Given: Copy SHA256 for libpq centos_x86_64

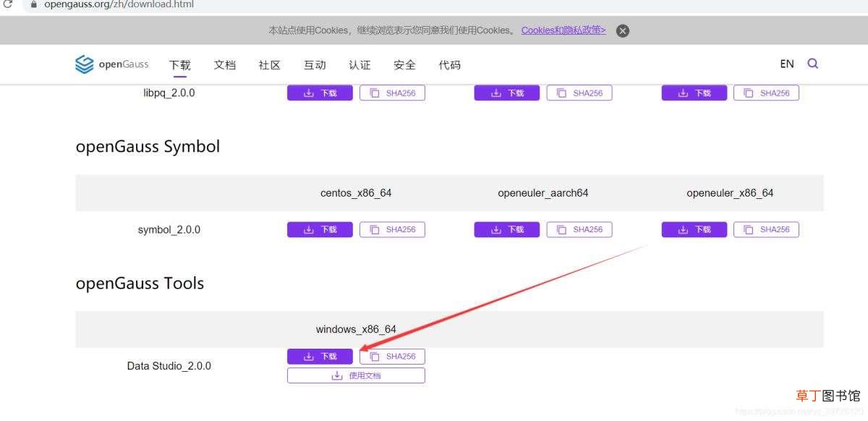Looking at the screenshot, I should pyautogui.click(x=392, y=93).
